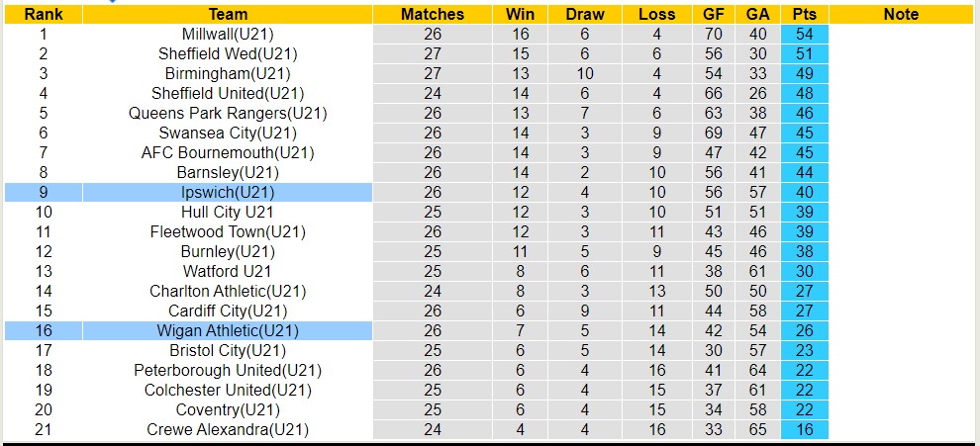Image resolution: width=980 pixels, height=446 pixels.
Task: Click the Queens Park Rangers(U21) team
Action: (x=228, y=113)
